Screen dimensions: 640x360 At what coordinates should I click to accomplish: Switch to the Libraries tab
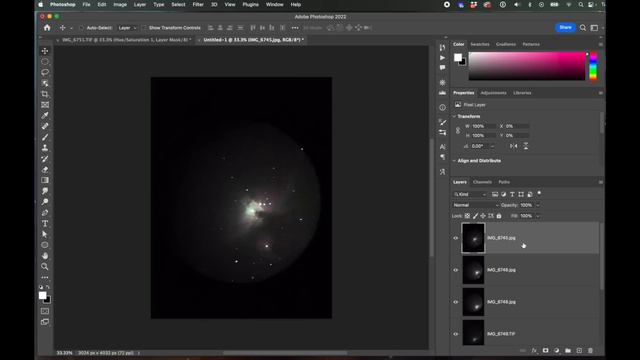coord(522,93)
